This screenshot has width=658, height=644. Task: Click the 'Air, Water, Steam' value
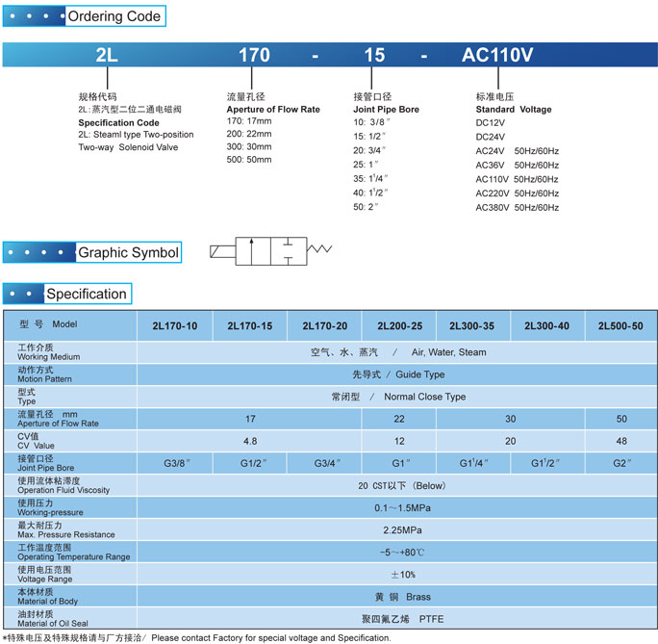(448, 352)
